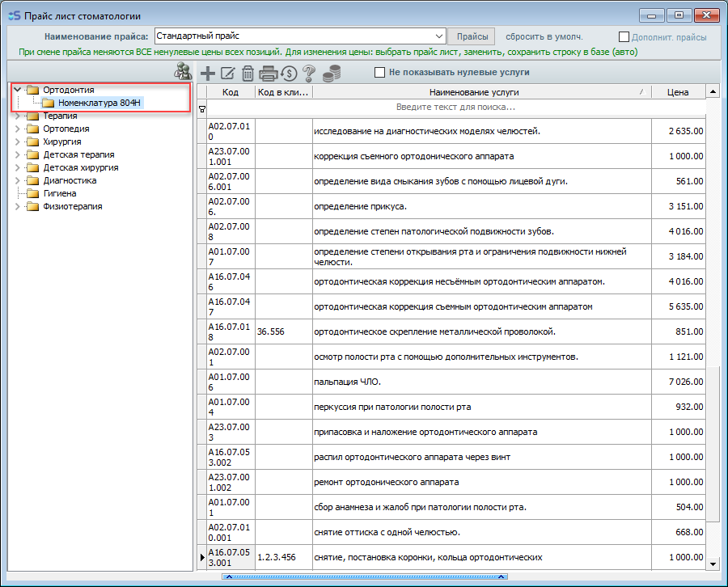Click the print price list icon
The width and height of the screenshot is (728, 587).
(269, 73)
